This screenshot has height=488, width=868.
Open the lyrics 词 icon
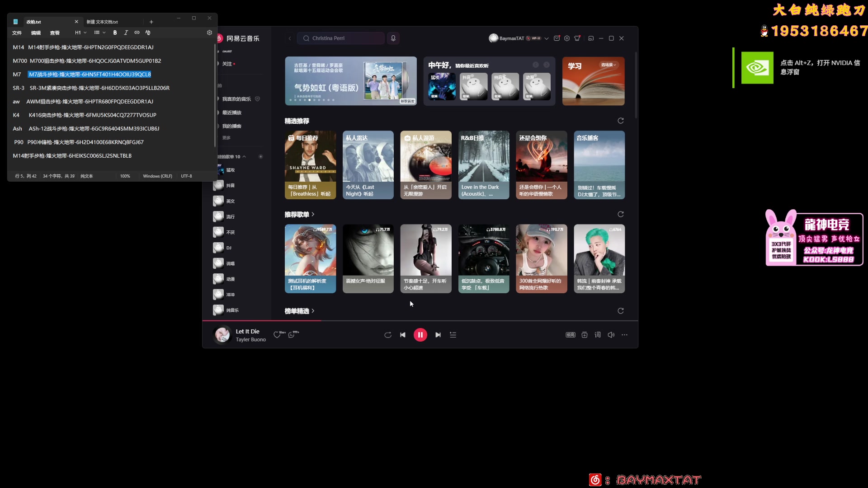[x=598, y=335]
